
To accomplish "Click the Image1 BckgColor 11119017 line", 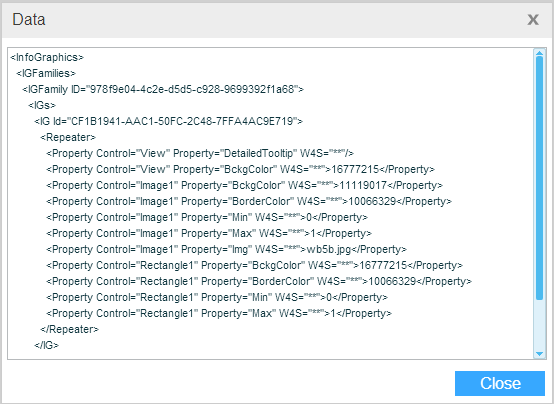I will pos(244,185).
